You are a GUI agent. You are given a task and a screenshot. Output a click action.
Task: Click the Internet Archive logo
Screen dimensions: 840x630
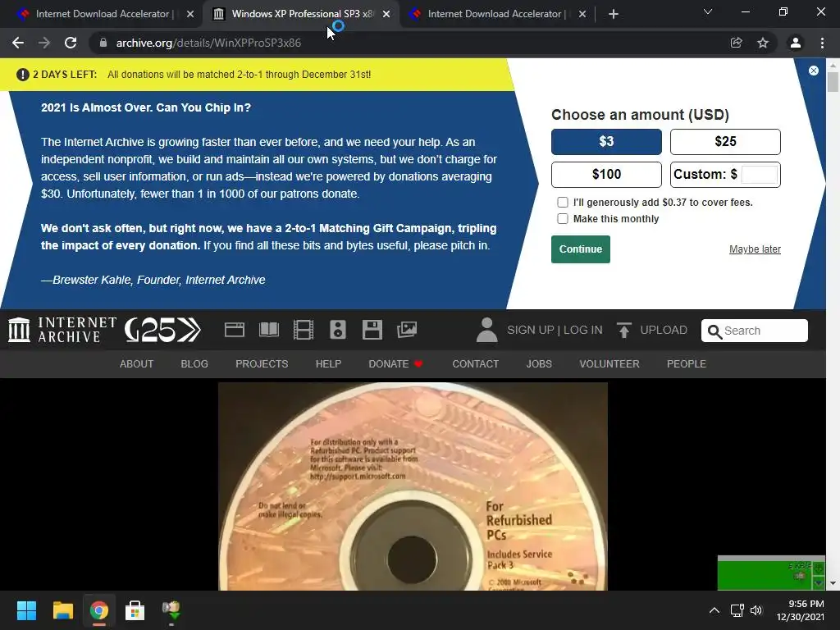[x=62, y=330]
